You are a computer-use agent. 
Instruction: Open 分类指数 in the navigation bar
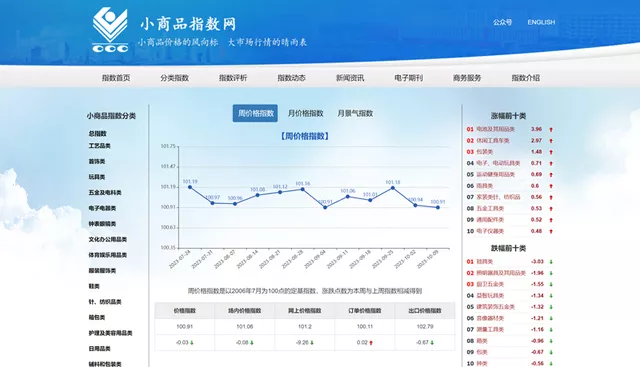click(x=174, y=78)
